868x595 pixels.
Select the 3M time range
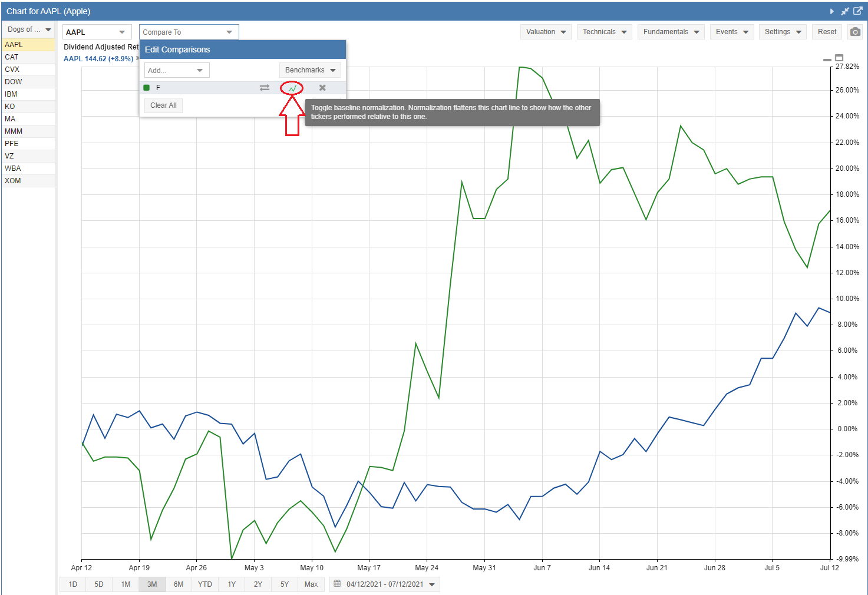coord(152,584)
